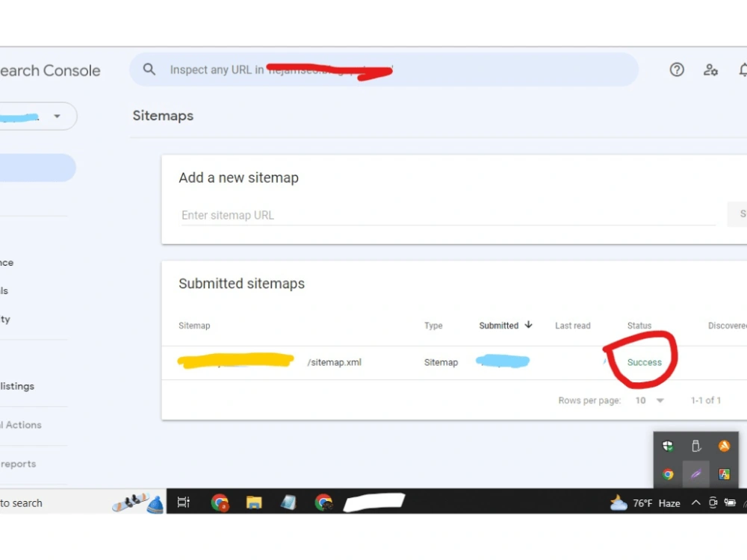Image resolution: width=747 pixels, height=560 pixels.
Task: Click the Last read column header
Action: tap(573, 326)
